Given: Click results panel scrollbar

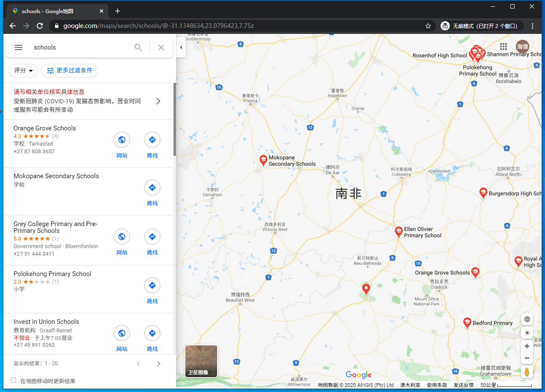Looking at the screenshot, I should pos(175,119).
